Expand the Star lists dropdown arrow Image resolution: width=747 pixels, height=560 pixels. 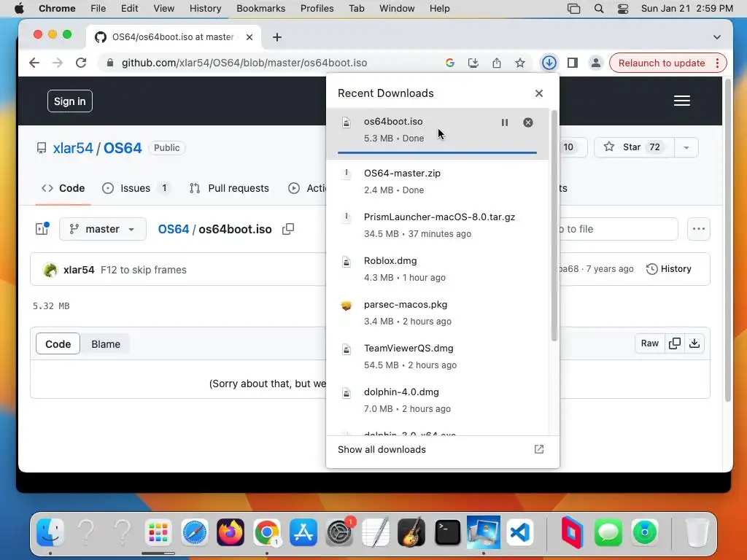[x=686, y=147]
